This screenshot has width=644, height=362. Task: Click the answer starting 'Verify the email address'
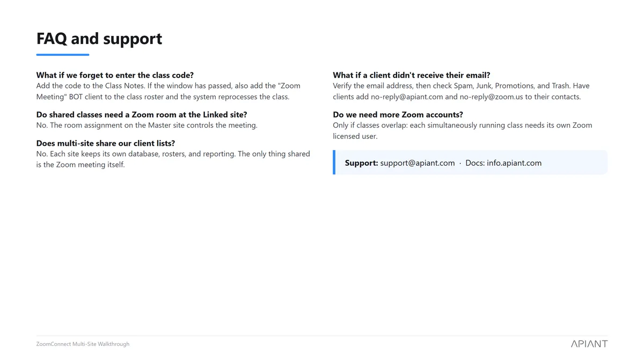click(x=462, y=91)
